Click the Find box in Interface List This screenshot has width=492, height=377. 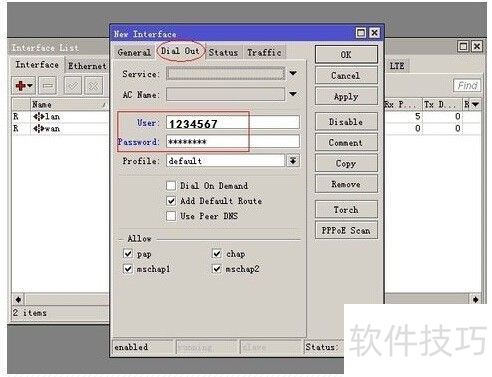[x=467, y=86]
